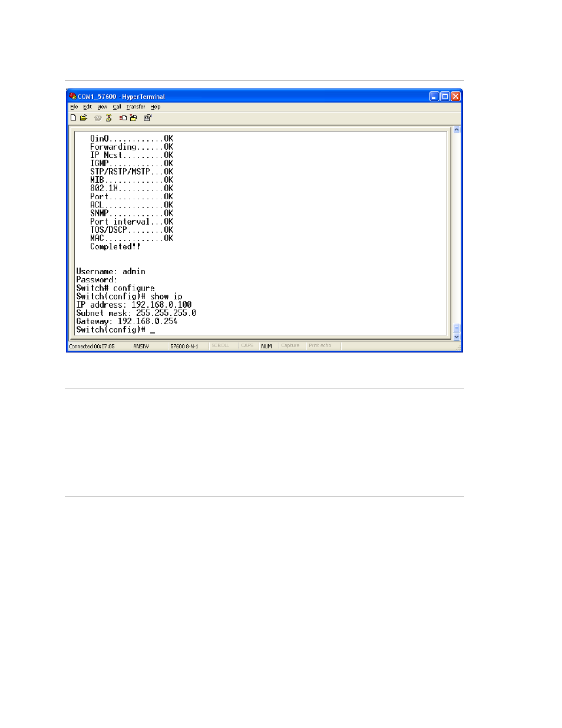Open the Transfer menu
The height and width of the screenshot is (728, 562).
[135, 107]
